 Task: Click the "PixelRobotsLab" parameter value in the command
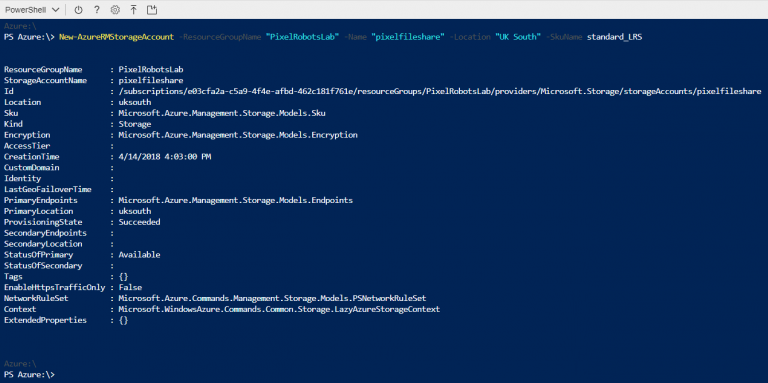pos(302,37)
